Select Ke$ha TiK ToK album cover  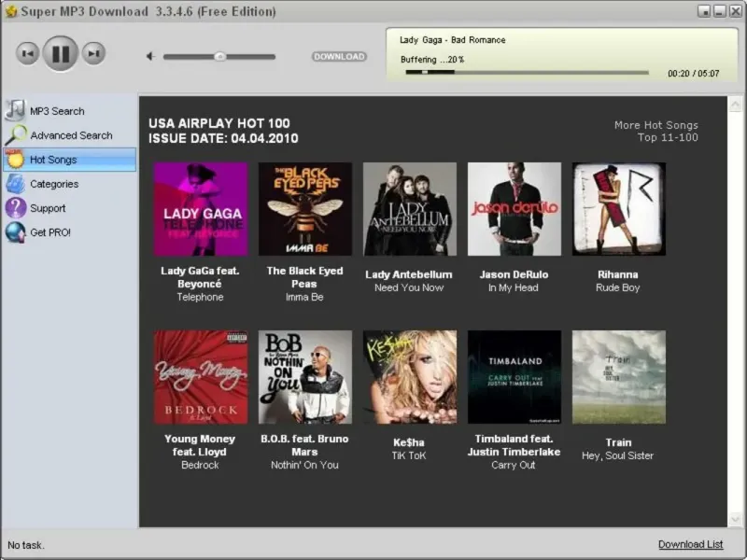pos(410,377)
